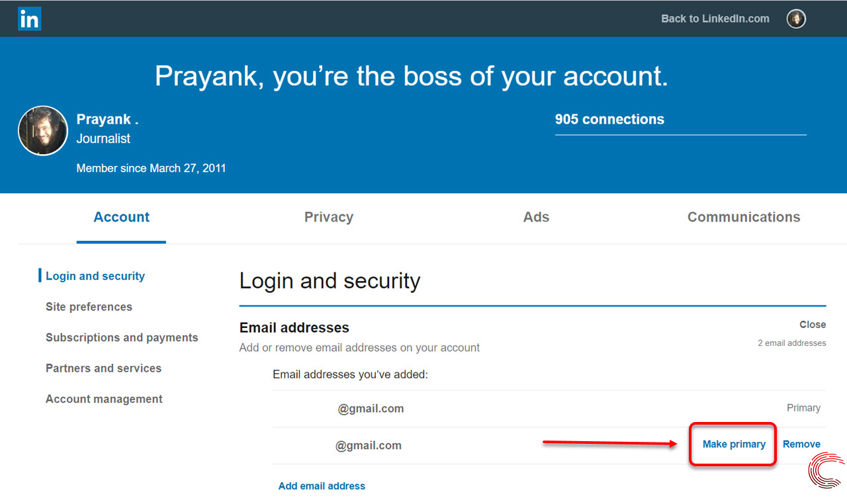
Task: Click Add email address link
Action: (x=322, y=486)
